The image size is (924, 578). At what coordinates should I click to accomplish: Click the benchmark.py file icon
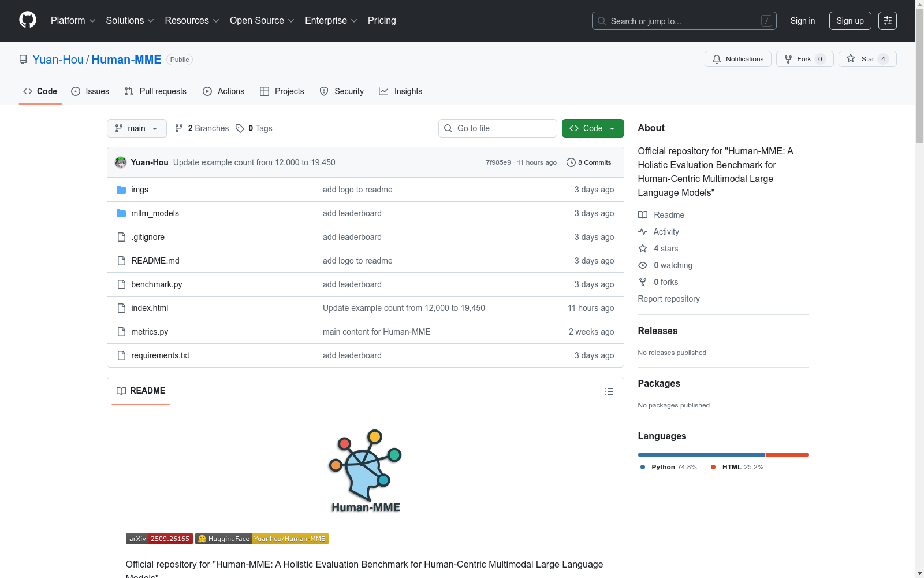pyautogui.click(x=121, y=284)
